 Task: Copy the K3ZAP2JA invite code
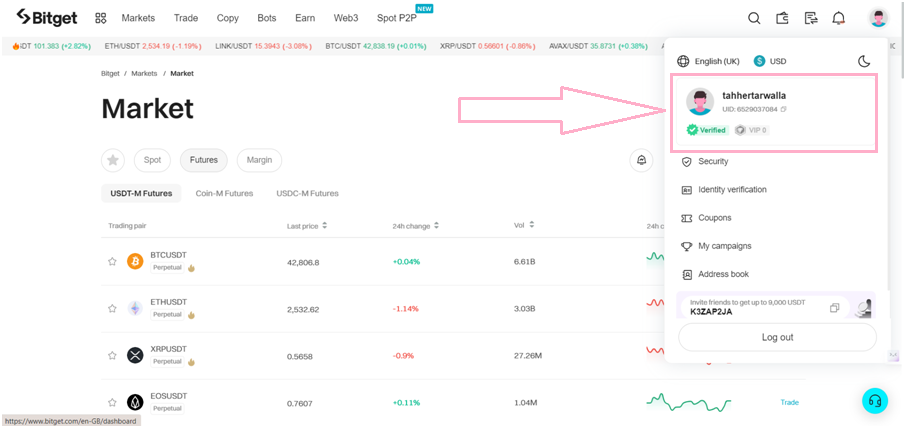coord(834,308)
